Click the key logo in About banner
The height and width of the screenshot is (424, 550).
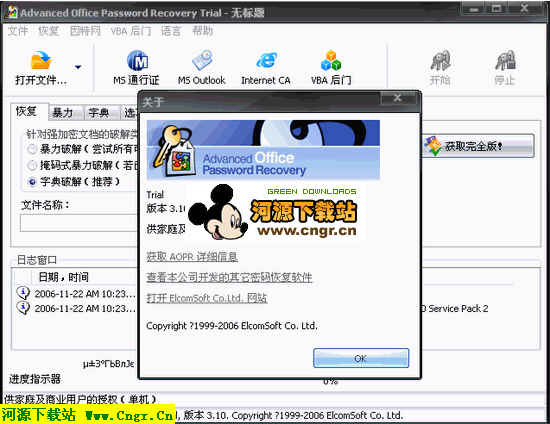click(x=173, y=152)
